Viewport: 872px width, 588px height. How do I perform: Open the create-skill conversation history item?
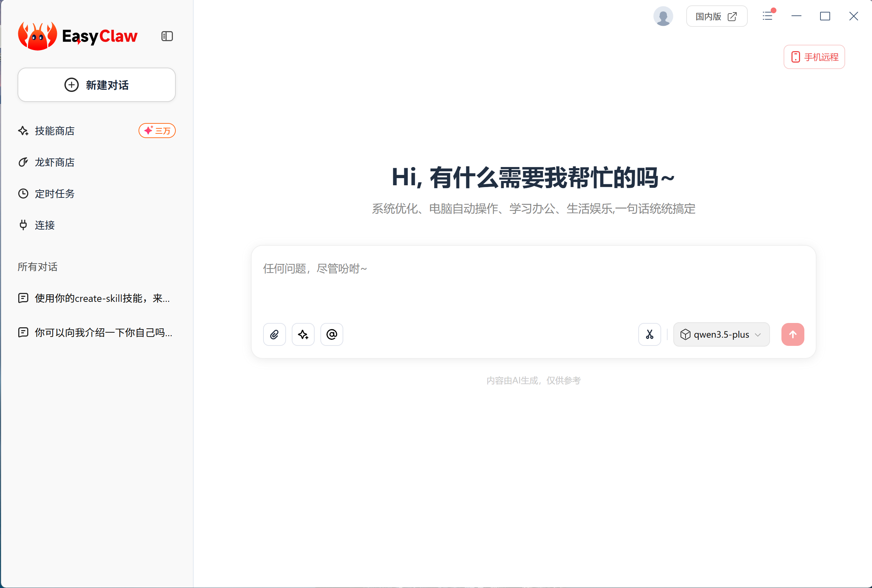point(102,298)
